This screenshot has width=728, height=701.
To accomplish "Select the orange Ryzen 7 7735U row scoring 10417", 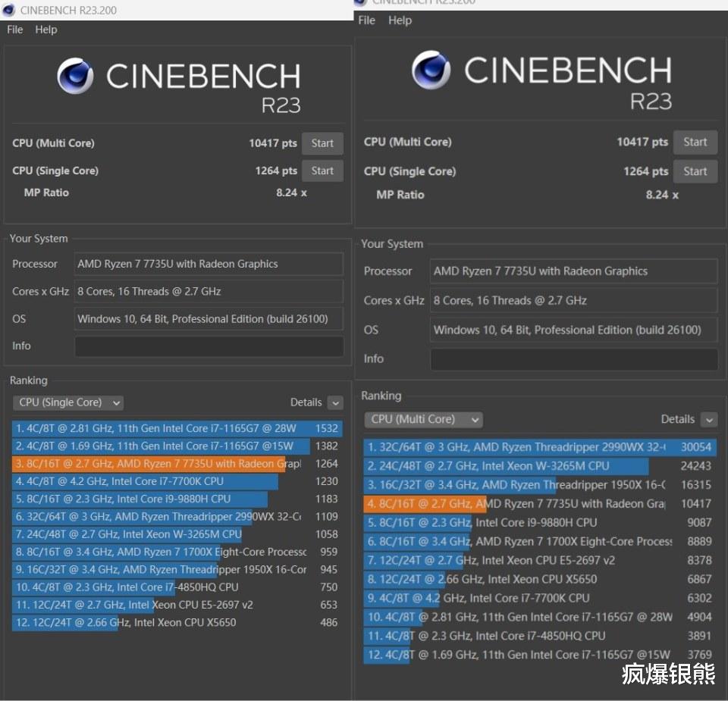I will 540,504.
